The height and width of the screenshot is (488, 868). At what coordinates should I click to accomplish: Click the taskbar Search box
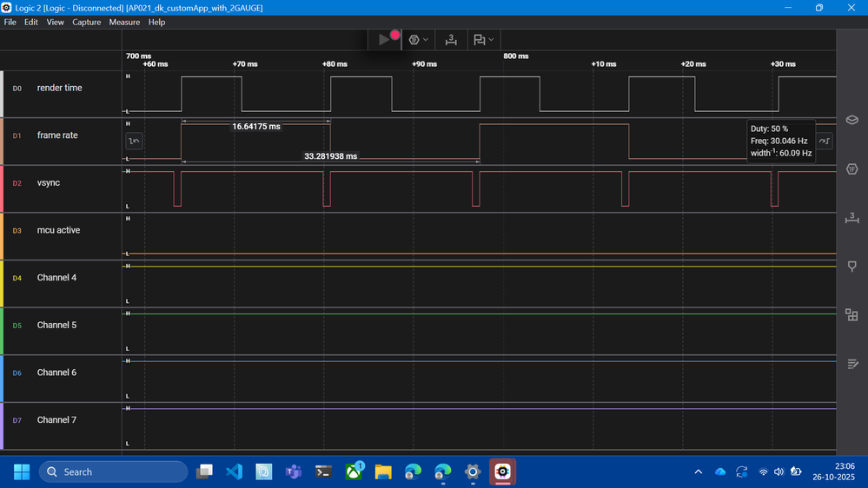coord(114,472)
